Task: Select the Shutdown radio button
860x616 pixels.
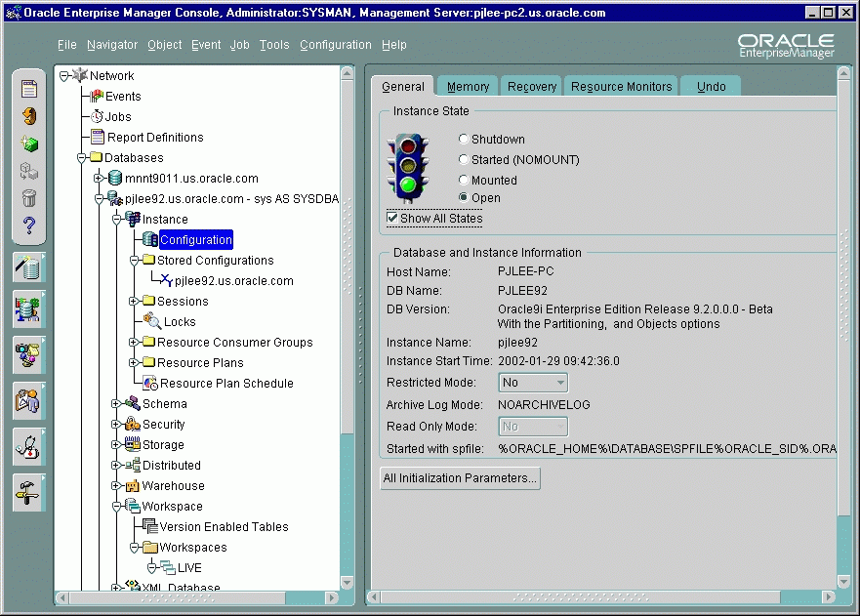Action: [464, 140]
